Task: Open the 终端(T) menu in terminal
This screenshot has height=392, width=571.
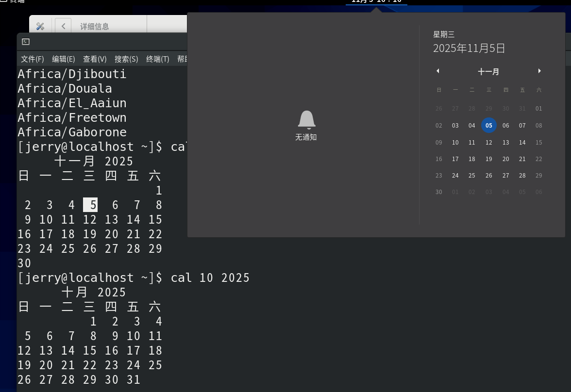Action: click(158, 59)
